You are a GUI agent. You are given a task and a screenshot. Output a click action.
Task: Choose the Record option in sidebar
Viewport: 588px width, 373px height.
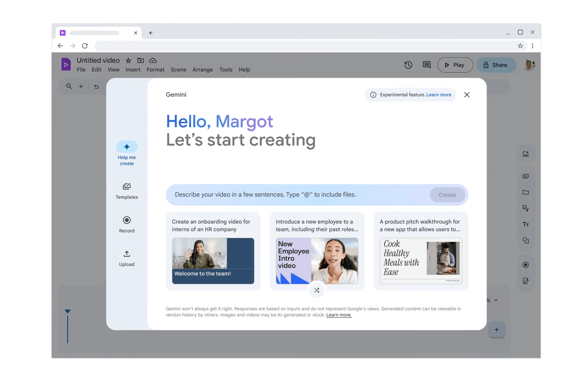[x=127, y=225]
